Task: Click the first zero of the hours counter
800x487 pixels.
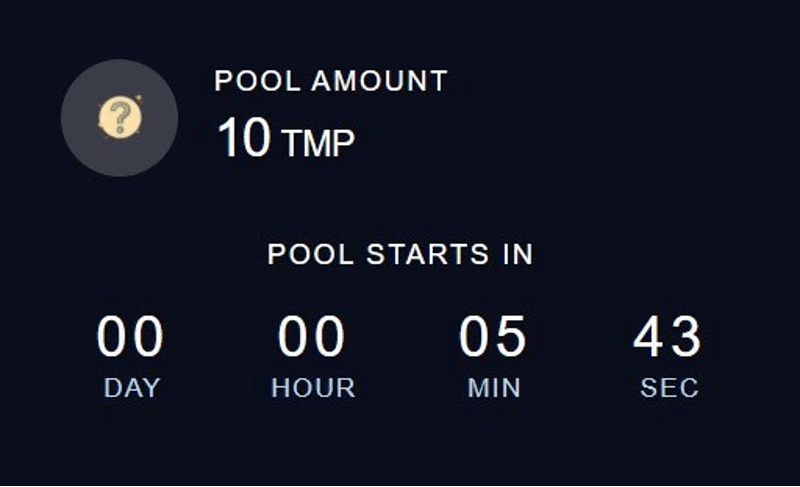Action: [x=294, y=337]
